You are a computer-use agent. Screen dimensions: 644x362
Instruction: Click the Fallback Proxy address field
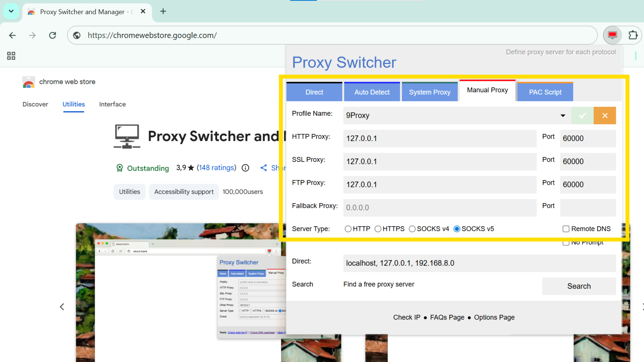pyautogui.click(x=439, y=208)
